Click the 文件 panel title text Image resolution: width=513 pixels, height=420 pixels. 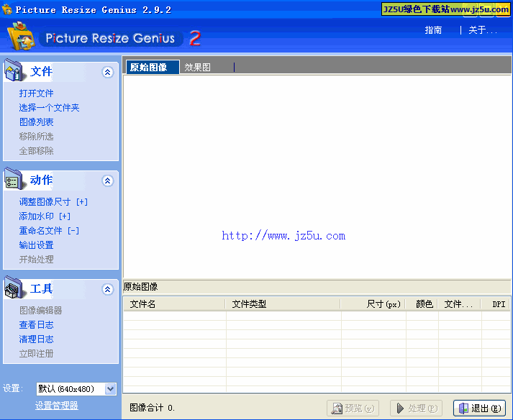(x=41, y=71)
